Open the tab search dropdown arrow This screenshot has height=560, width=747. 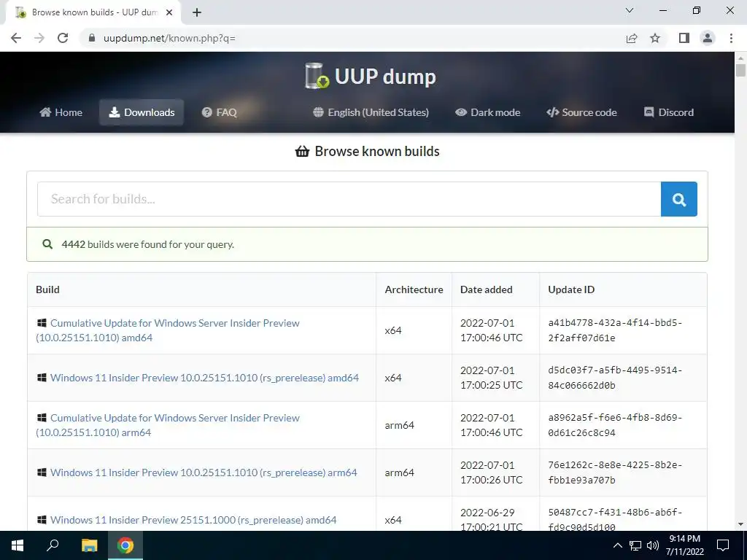[630, 10]
